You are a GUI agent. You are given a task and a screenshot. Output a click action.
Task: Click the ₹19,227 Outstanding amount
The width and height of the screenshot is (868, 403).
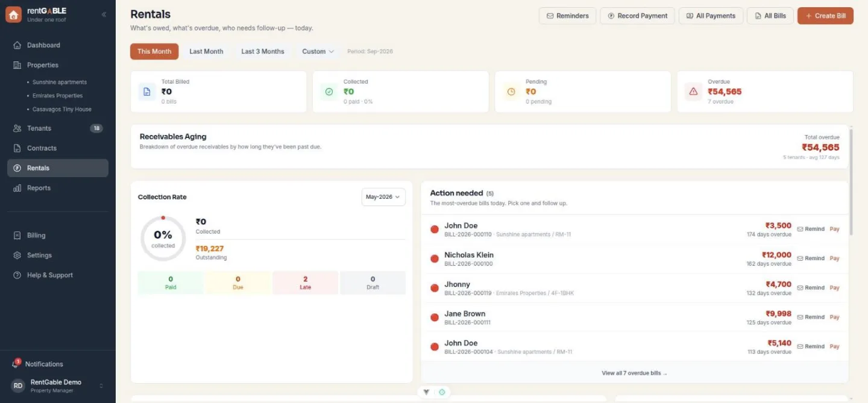[210, 248]
